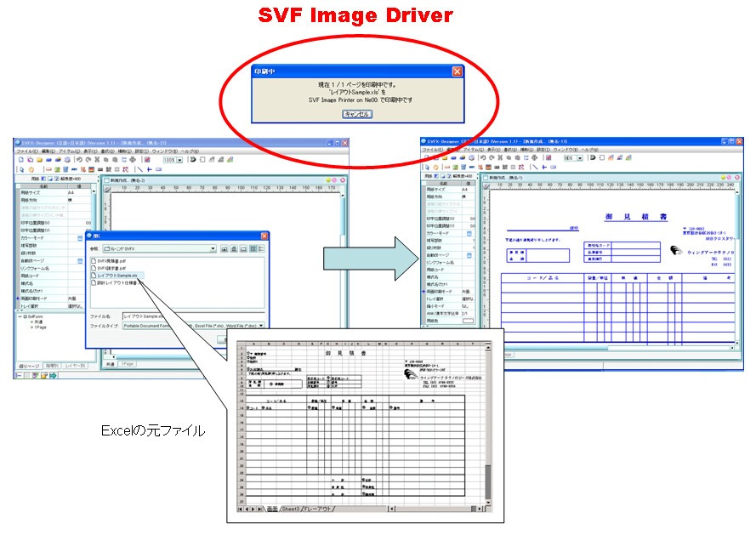Click the red checkmark icon in left Designer toolbar
This screenshot has height=535, width=756.
pyautogui.click(x=147, y=160)
